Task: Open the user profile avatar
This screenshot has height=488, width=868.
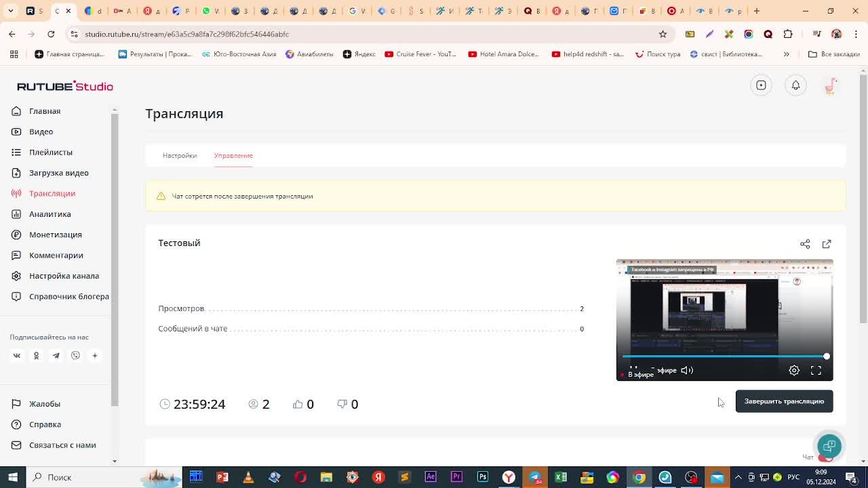Action: 830,85
